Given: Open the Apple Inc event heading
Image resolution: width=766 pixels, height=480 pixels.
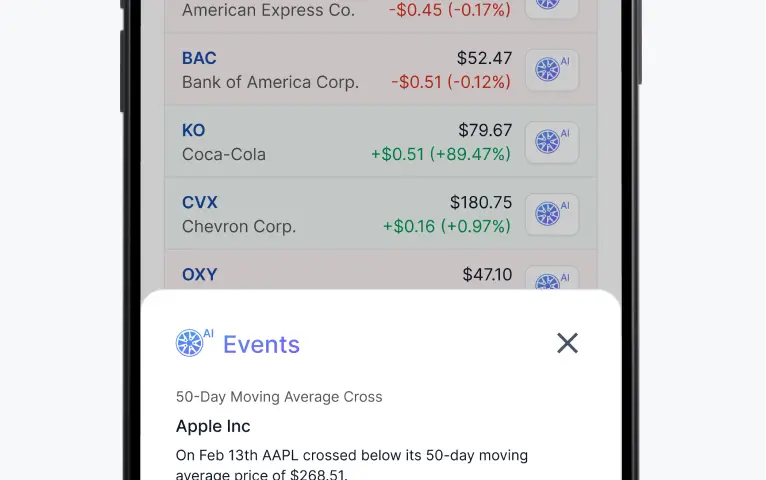Looking at the screenshot, I should 213,426.
